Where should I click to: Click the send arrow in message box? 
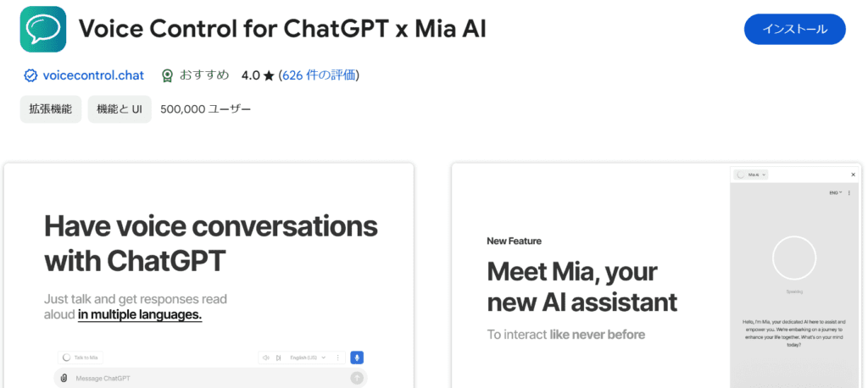357,378
